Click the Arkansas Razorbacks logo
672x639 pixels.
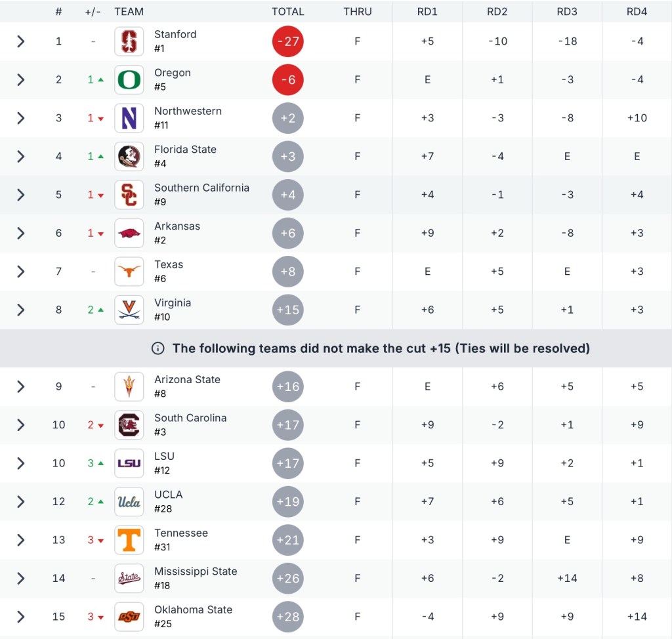129,233
